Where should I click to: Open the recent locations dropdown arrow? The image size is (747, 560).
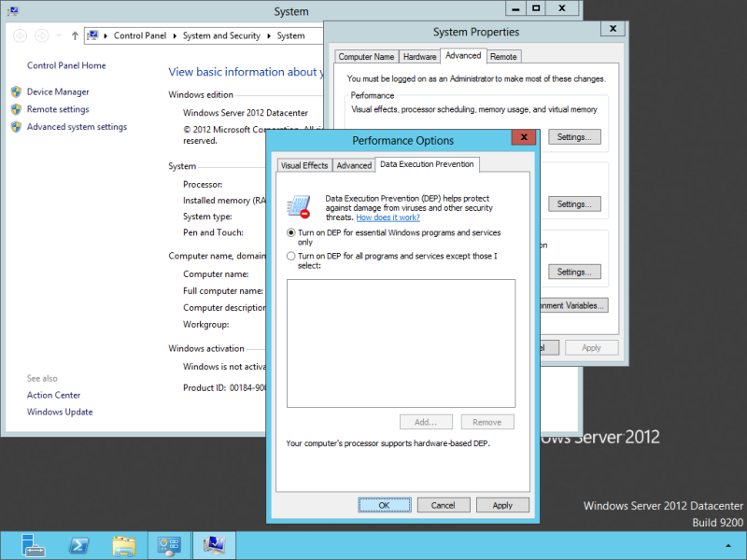(x=59, y=35)
